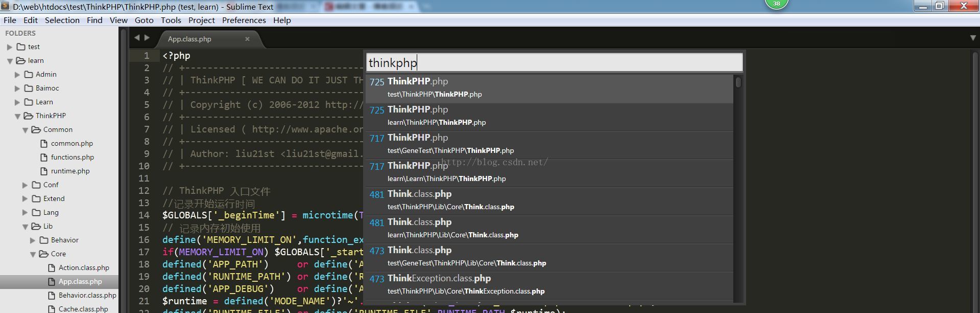Open the Project menu
Image resolution: width=980 pixels, height=313 pixels.
[202, 20]
